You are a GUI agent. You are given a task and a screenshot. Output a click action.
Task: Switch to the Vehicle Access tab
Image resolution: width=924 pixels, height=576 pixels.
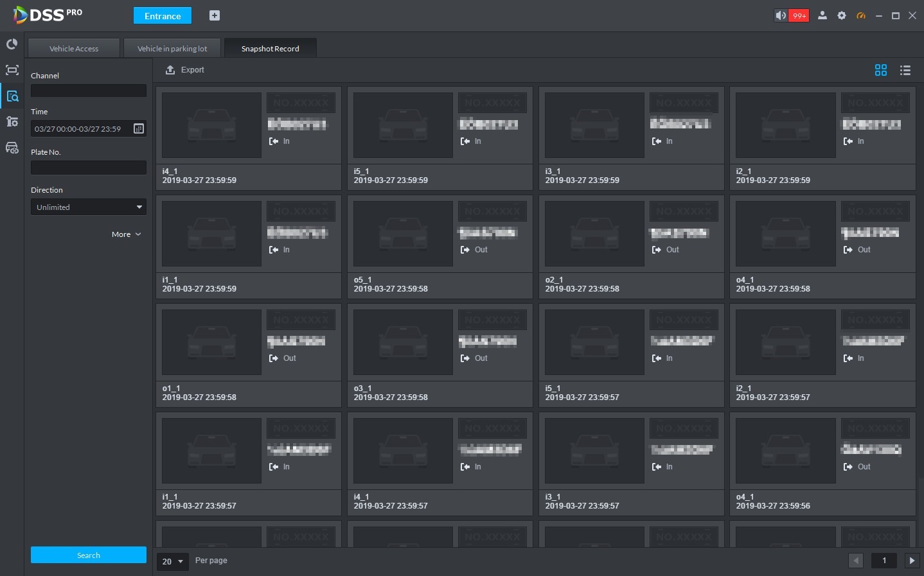click(74, 48)
